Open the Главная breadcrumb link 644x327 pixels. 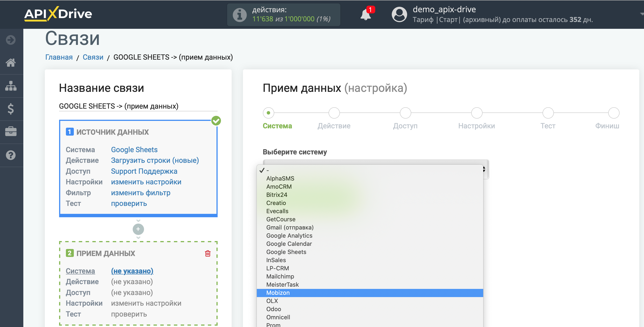click(59, 57)
